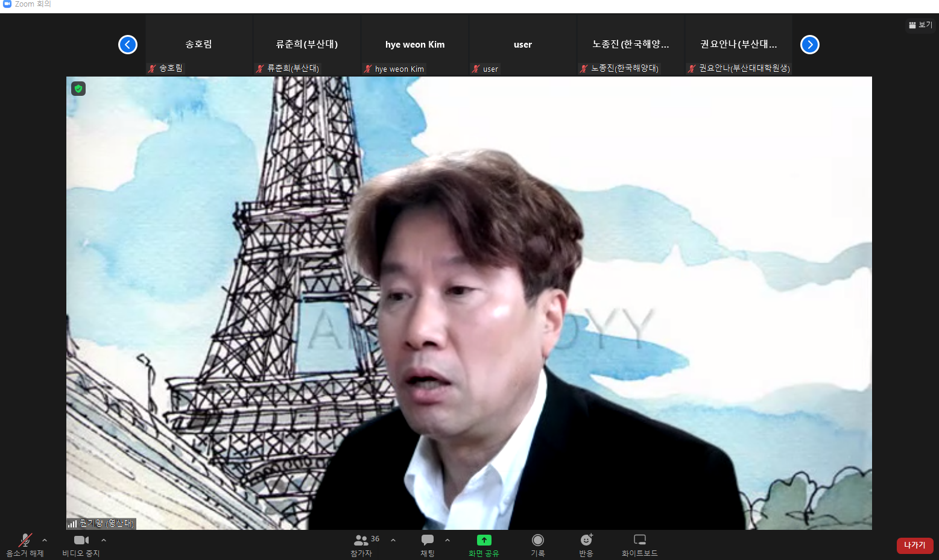Expand video options arrow next to camera
Image resolution: width=939 pixels, height=560 pixels.
[104, 540]
